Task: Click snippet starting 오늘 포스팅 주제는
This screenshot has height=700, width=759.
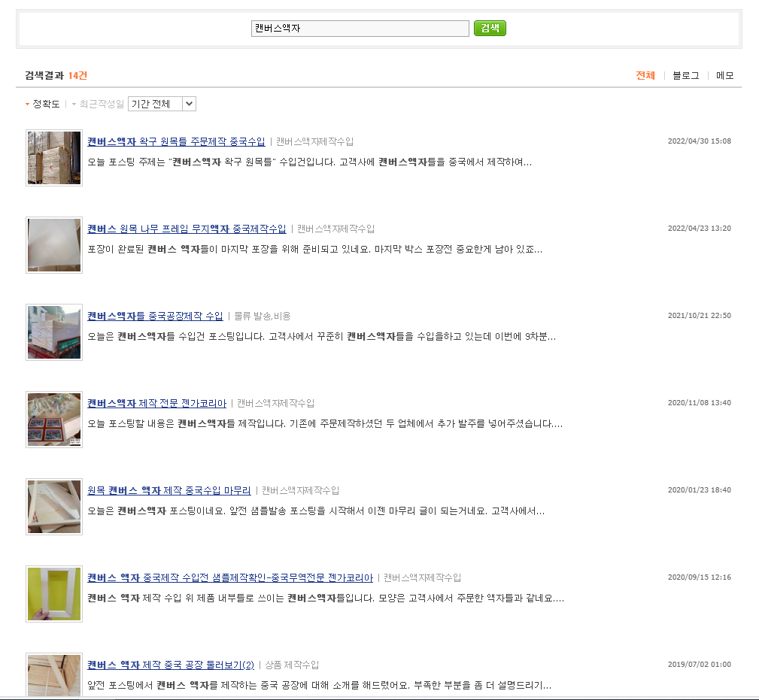Action: click(309, 162)
